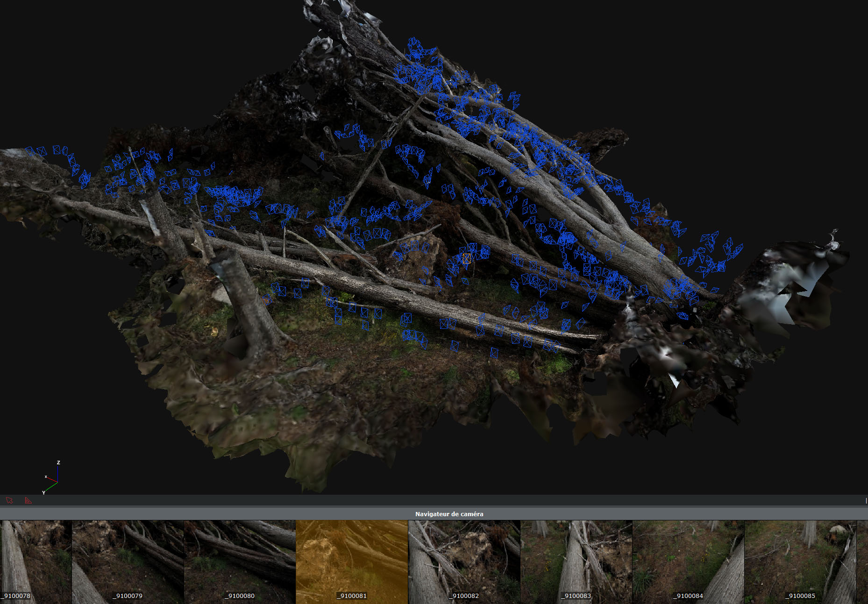This screenshot has height=604, width=868.
Task: Select the orange highlighted camera marker in viewport
Action: pyautogui.click(x=466, y=258)
